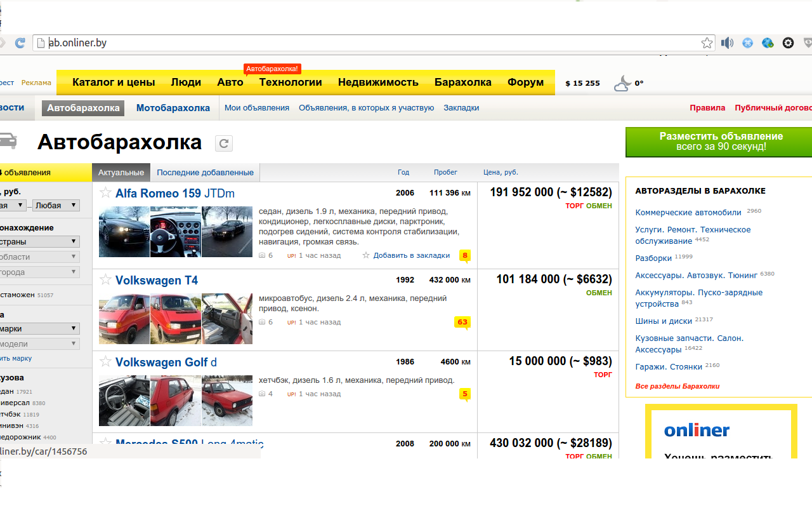The height and width of the screenshot is (508, 812).
Task: Click the speaker extension icon in browser toolbar
Action: (727, 43)
